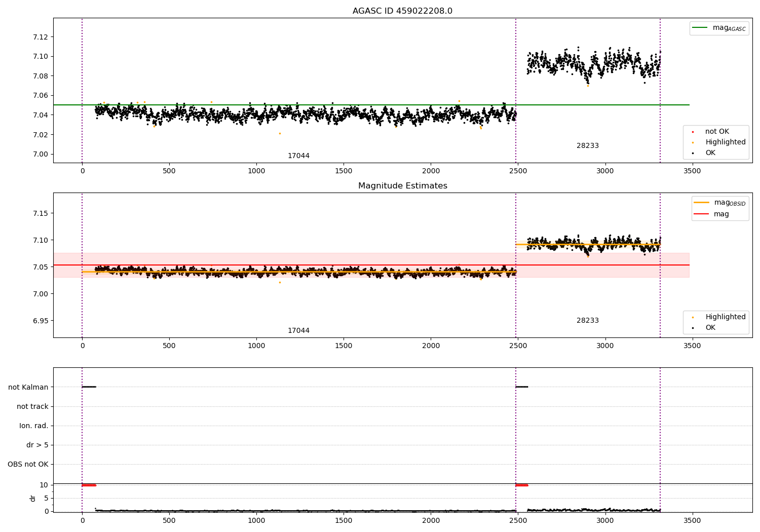The width and height of the screenshot is (760, 532).
Task: Click y-axis tick 7.08 in top plot
Action: (41, 76)
